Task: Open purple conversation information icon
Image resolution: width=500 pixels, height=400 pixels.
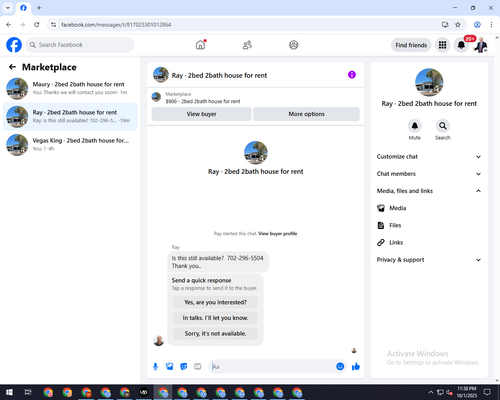Action: [352, 75]
